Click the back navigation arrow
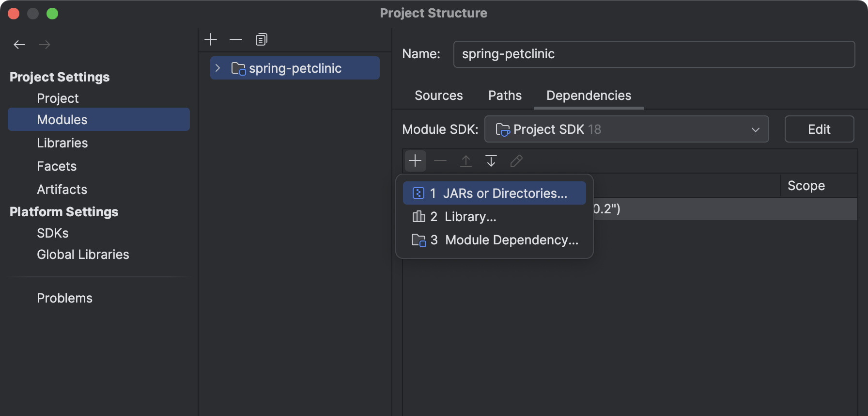The height and width of the screenshot is (416, 868). pyautogui.click(x=19, y=45)
